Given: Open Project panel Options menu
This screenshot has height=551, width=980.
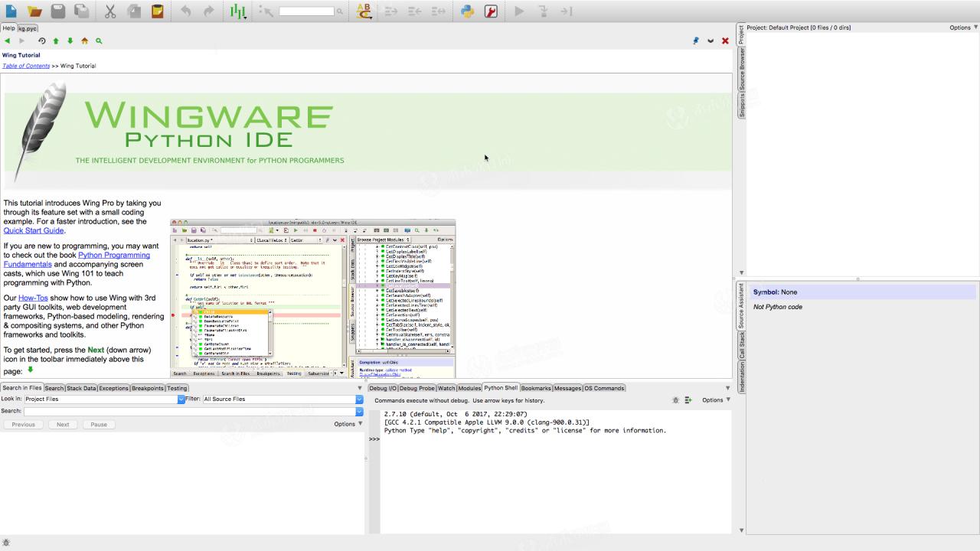Looking at the screenshot, I should 964,28.
